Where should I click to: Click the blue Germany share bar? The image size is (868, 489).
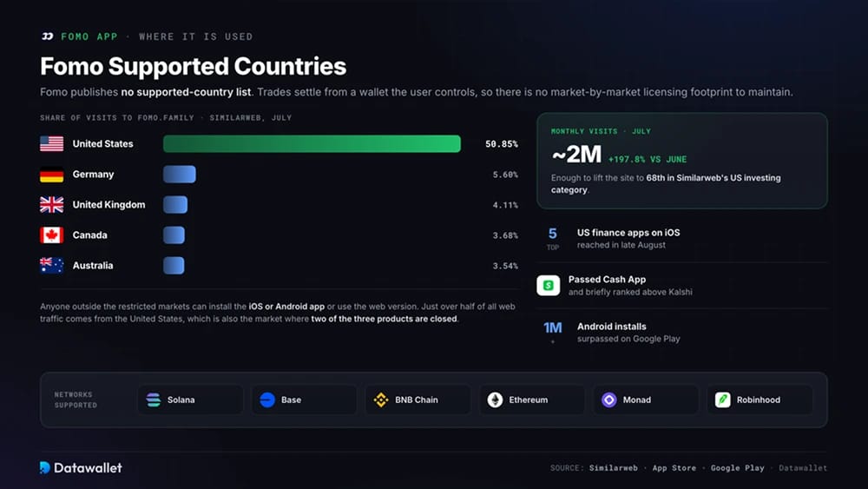pos(180,175)
